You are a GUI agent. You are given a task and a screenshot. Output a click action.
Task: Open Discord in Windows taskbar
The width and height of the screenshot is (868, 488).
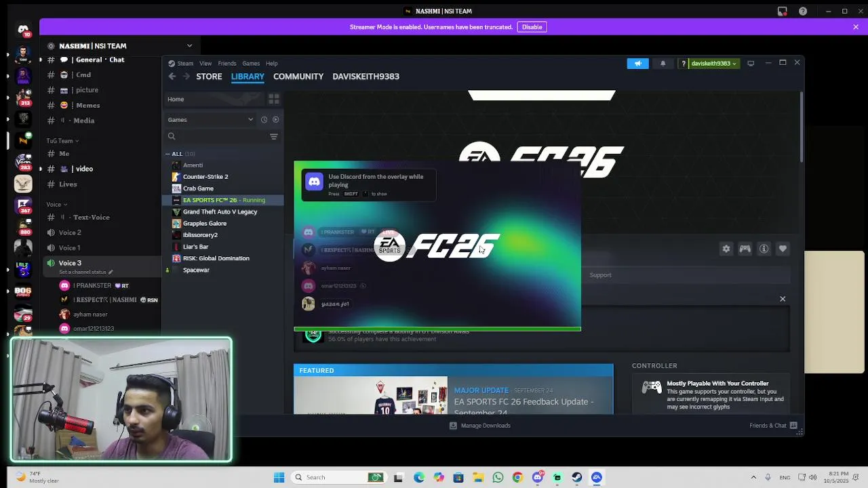coord(538,477)
